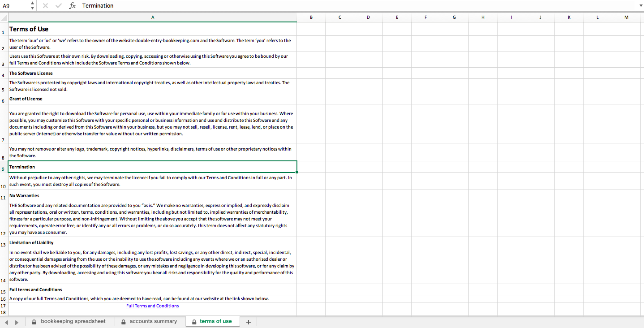
Task: Click the cell starting 'Users use this Software'
Action: click(x=153, y=60)
